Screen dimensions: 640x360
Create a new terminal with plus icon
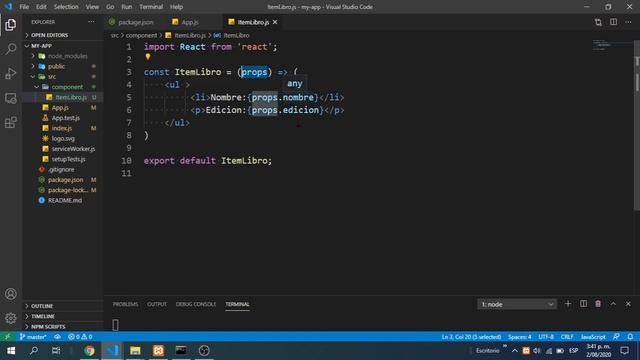point(568,304)
